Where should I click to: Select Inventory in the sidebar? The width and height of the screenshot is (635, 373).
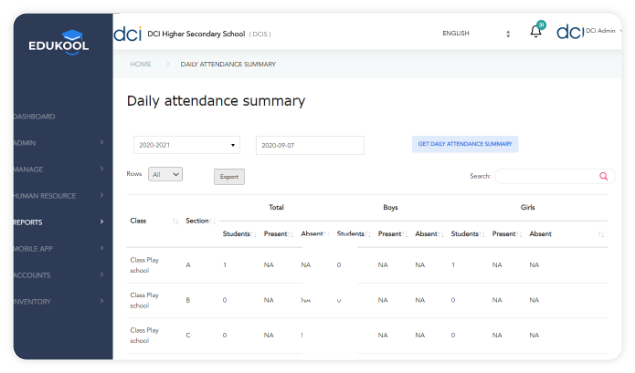tap(32, 302)
